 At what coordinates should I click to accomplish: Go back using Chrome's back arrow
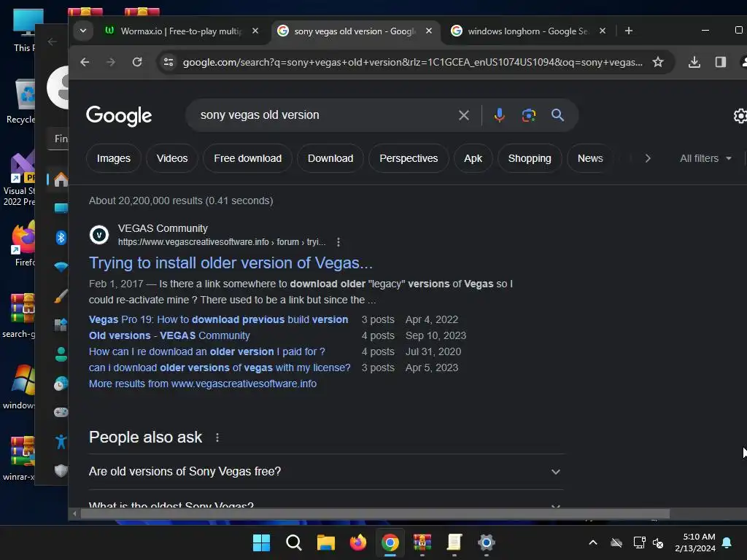[x=85, y=62]
